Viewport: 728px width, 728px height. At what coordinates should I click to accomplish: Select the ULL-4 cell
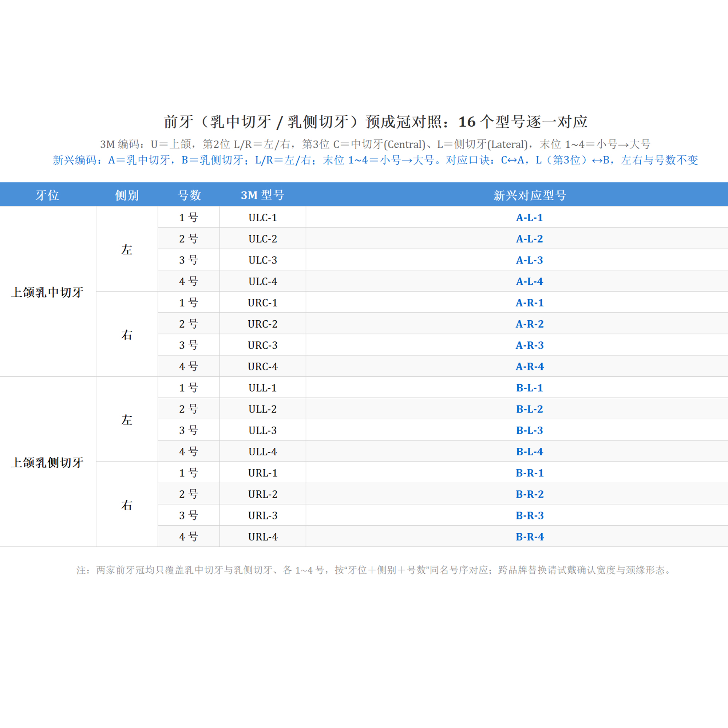click(263, 451)
